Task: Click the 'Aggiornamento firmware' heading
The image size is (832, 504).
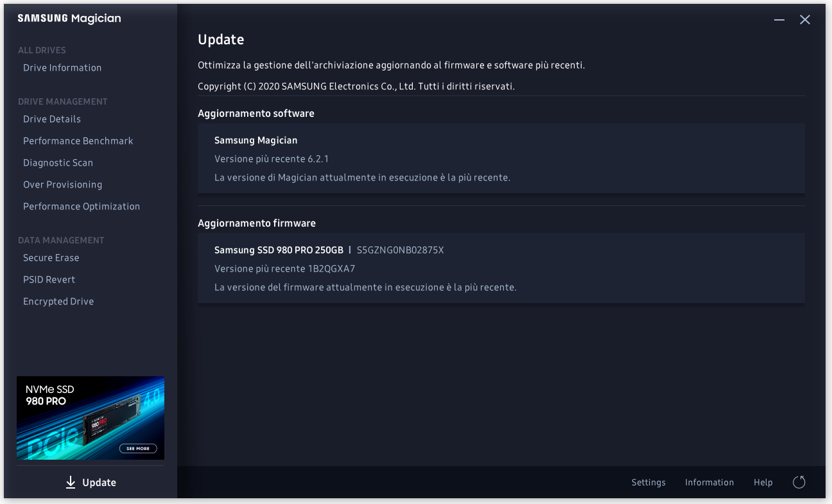Action: [x=257, y=223]
